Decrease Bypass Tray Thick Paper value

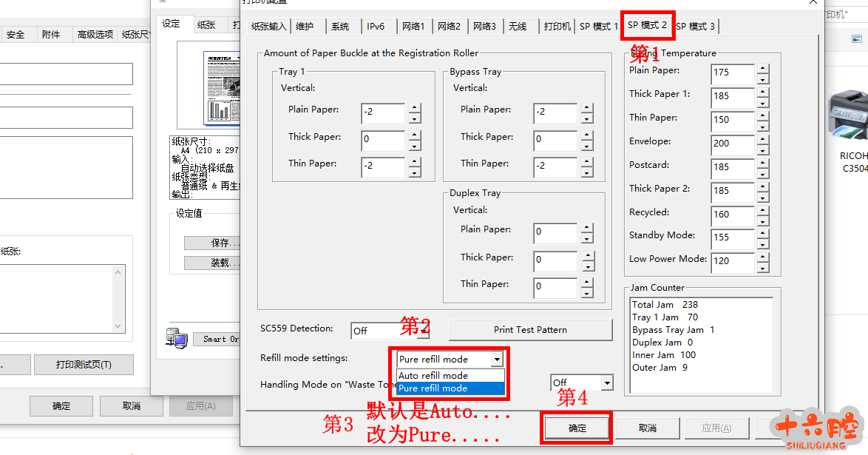pyautogui.click(x=587, y=144)
